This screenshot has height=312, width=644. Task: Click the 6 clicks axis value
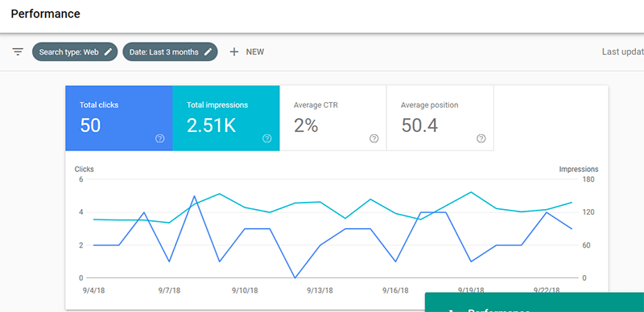coord(81,179)
